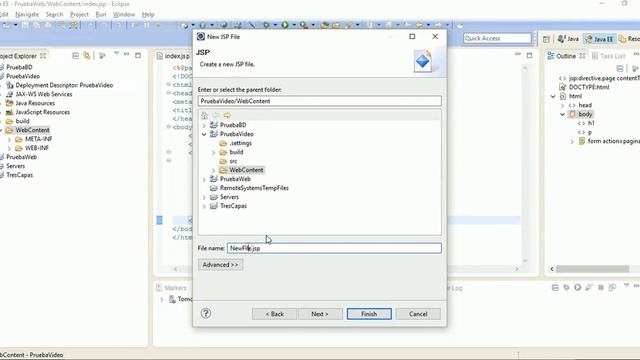This screenshot has width=640, height=360.
Task: Switch to the Java perspective
Action: click(x=568, y=39)
